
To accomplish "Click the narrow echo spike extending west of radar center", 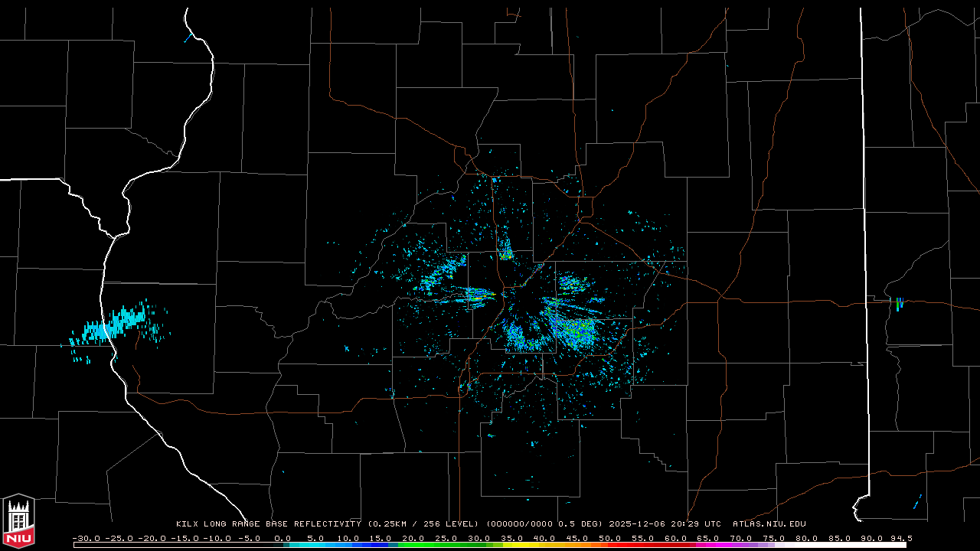I will click(475, 294).
